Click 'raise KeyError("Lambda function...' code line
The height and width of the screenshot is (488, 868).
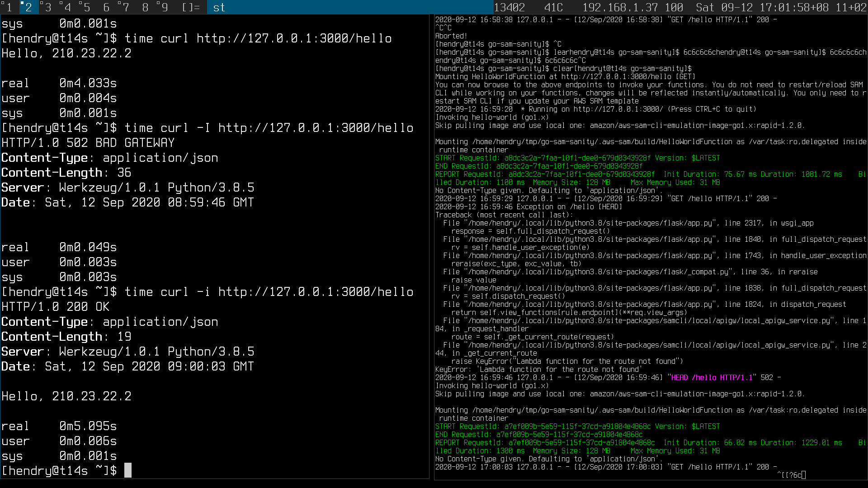click(x=567, y=361)
